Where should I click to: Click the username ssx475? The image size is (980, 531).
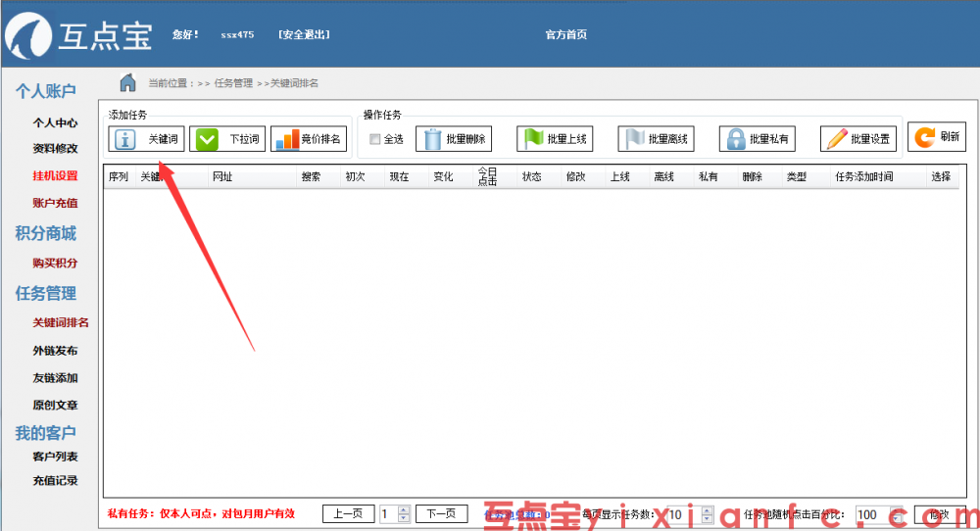(237, 35)
